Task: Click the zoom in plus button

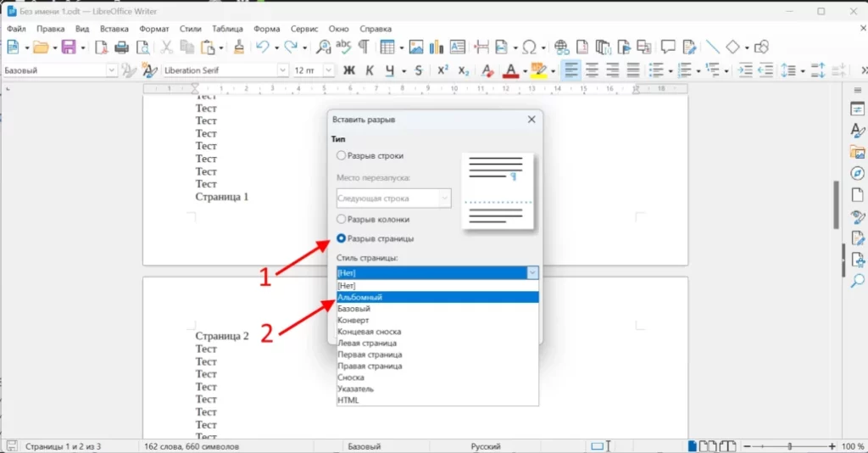Action: coord(832,446)
